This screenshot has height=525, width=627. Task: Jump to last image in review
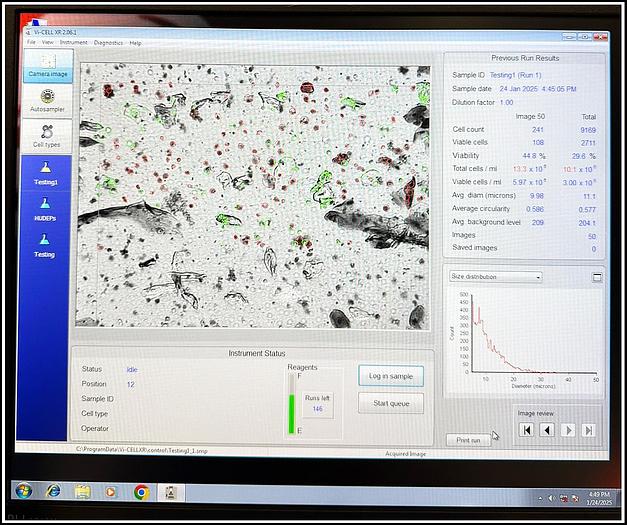point(589,430)
